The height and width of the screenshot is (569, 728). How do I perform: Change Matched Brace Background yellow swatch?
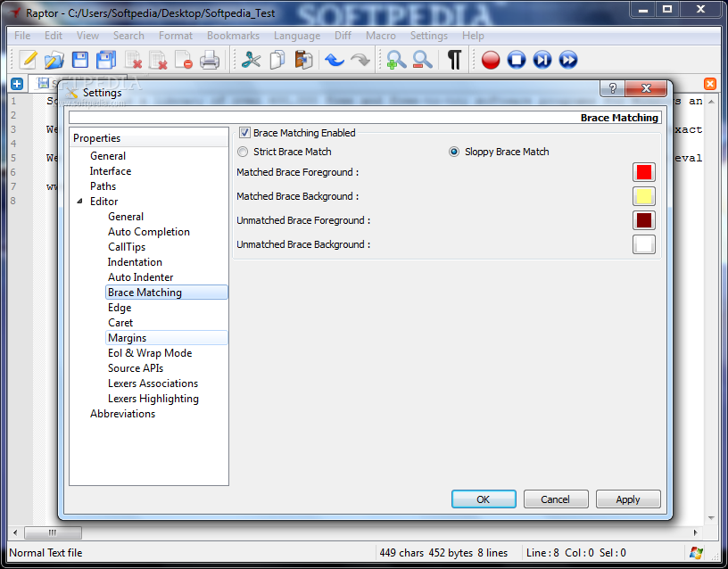point(644,196)
